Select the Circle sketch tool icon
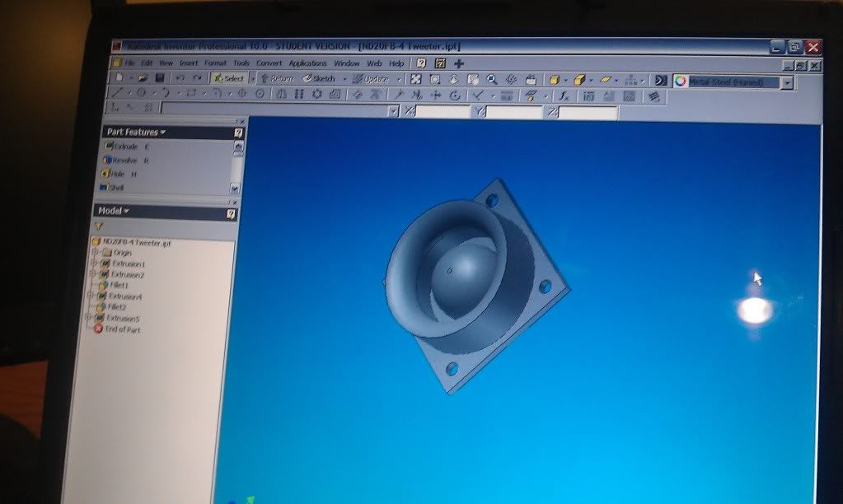843x504 pixels. (142, 93)
